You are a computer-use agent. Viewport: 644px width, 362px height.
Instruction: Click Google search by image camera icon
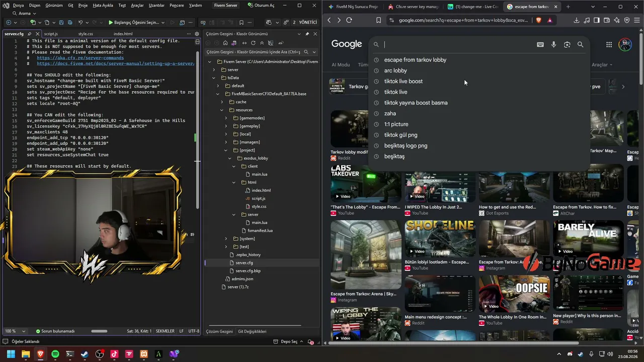567,44
